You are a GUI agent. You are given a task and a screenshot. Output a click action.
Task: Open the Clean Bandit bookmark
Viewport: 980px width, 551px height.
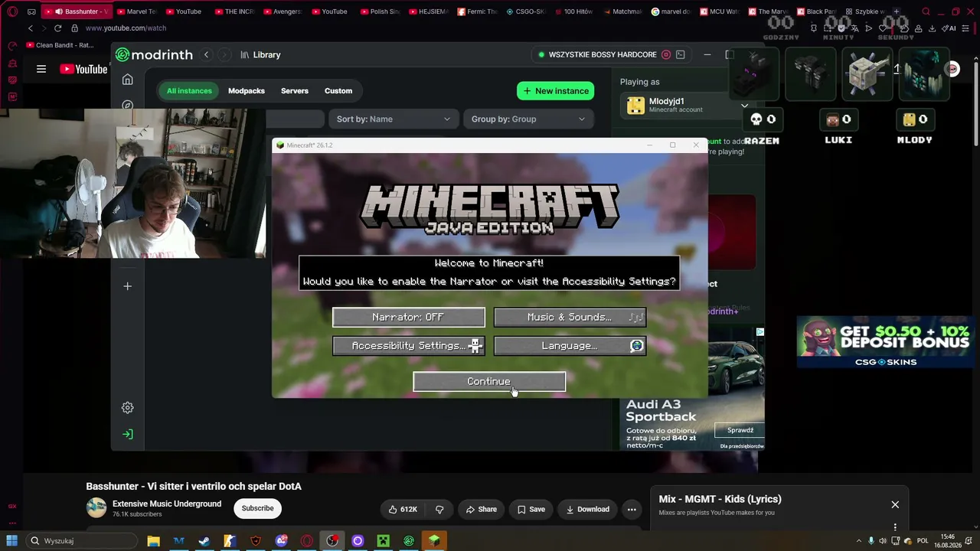pos(60,45)
